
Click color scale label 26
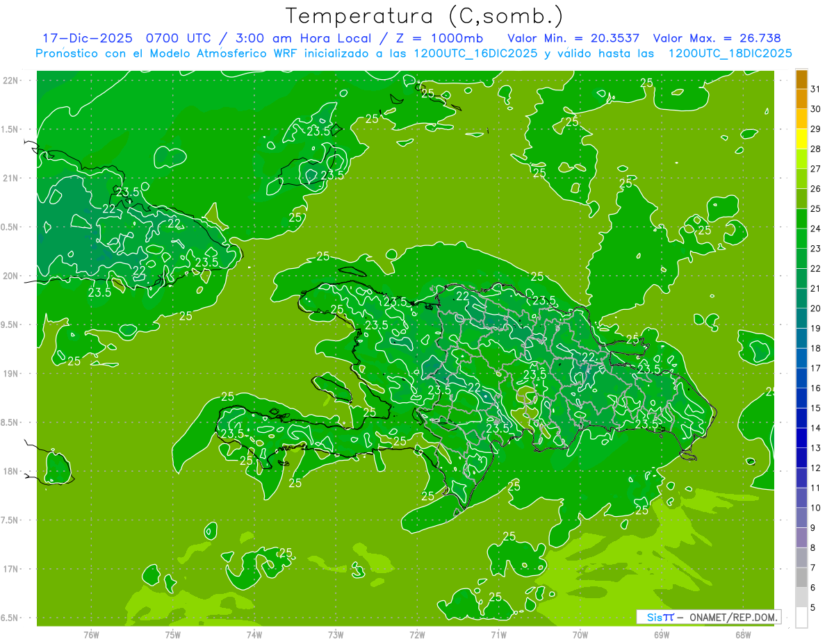[815, 189]
